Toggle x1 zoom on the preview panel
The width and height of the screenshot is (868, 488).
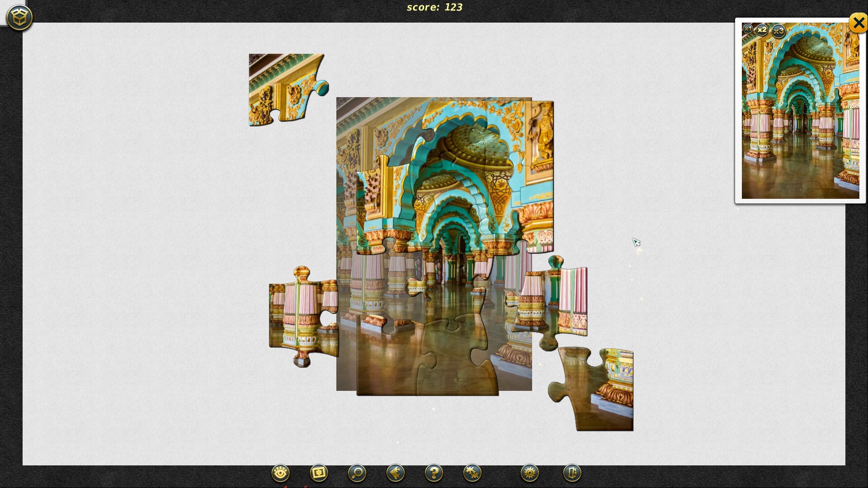[x=748, y=30]
